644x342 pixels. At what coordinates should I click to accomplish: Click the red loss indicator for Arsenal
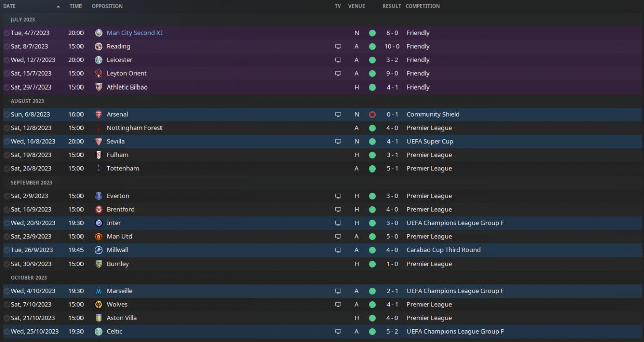(x=372, y=114)
